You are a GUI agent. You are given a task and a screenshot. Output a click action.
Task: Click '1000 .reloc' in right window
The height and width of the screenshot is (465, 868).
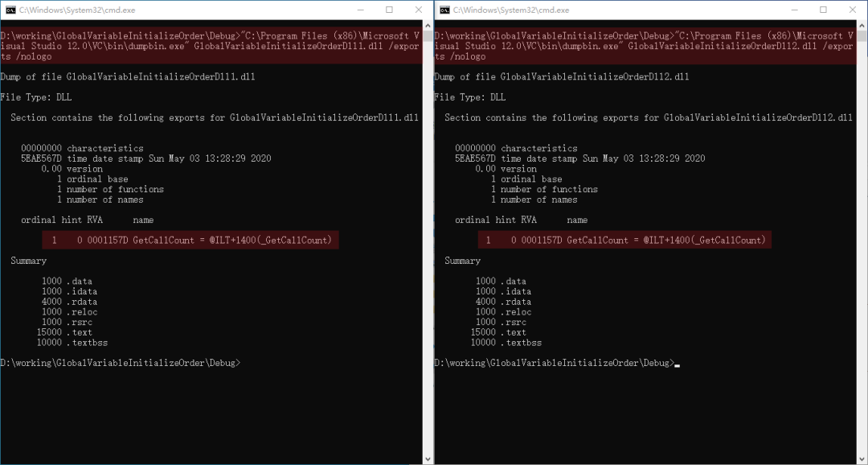(504, 312)
